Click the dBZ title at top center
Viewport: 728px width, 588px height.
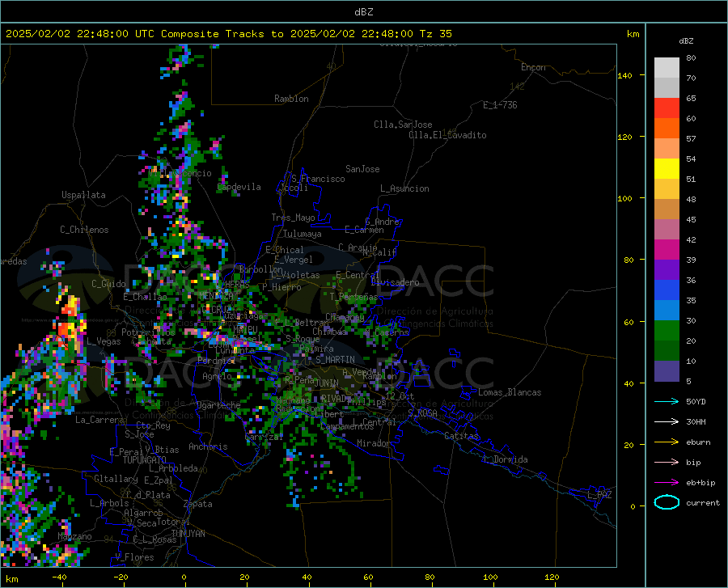(x=363, y=12)
